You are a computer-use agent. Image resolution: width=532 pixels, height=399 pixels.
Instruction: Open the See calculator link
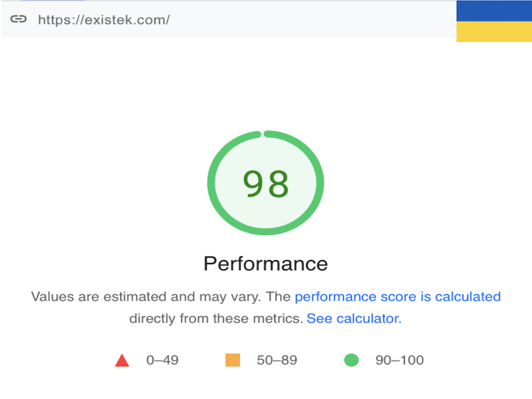[x=354, y=319]
